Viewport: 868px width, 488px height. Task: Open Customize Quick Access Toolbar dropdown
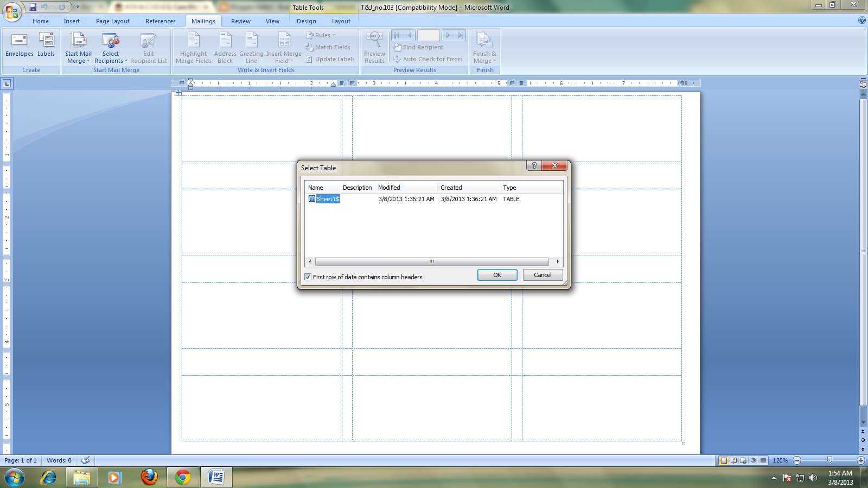[x=78, y=7]
